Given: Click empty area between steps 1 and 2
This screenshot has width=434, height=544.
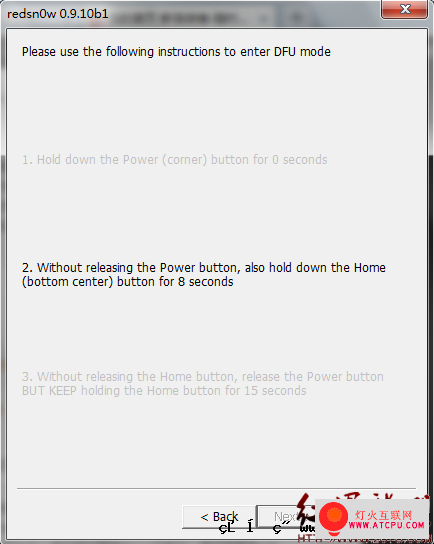Looking at the screenshot, I should coord(217,213).
